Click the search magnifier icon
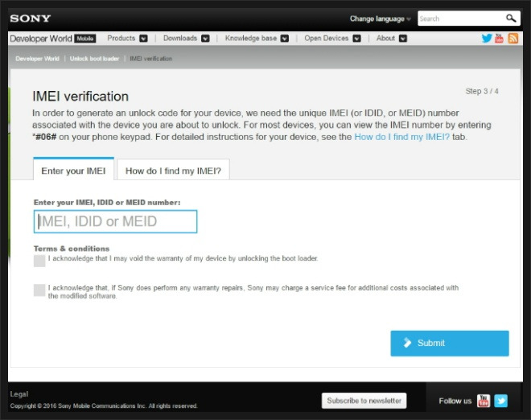 click(511, 19)
